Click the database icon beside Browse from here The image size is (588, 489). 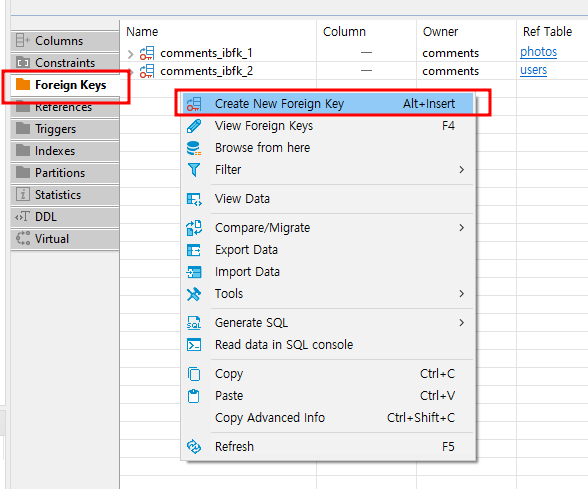pos(194,148)
